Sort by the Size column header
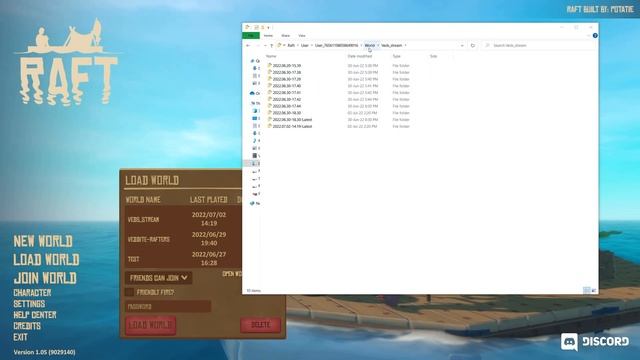 coord(433,56)
